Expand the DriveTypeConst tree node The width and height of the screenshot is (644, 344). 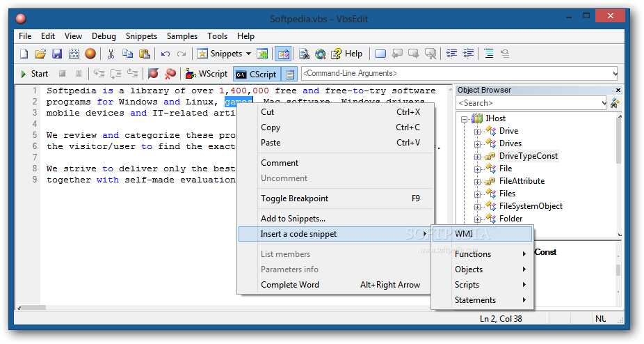point(477,157)
